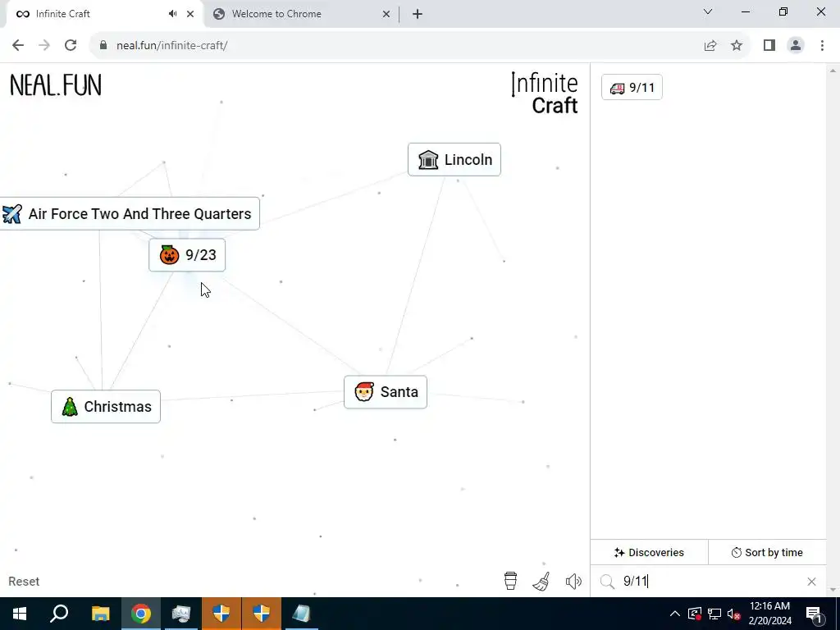This screenshot has height=630, width=840.
Task: Mute the tab audio speaker icon
Action: 172,14
